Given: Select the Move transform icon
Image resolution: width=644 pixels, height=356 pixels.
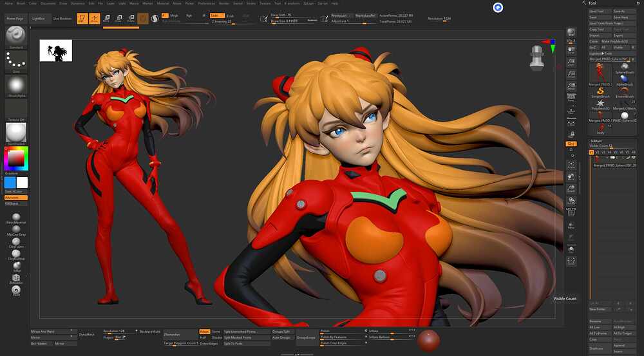Looking at the screenshot, I should pyautogui.click(x=107, y=19).
